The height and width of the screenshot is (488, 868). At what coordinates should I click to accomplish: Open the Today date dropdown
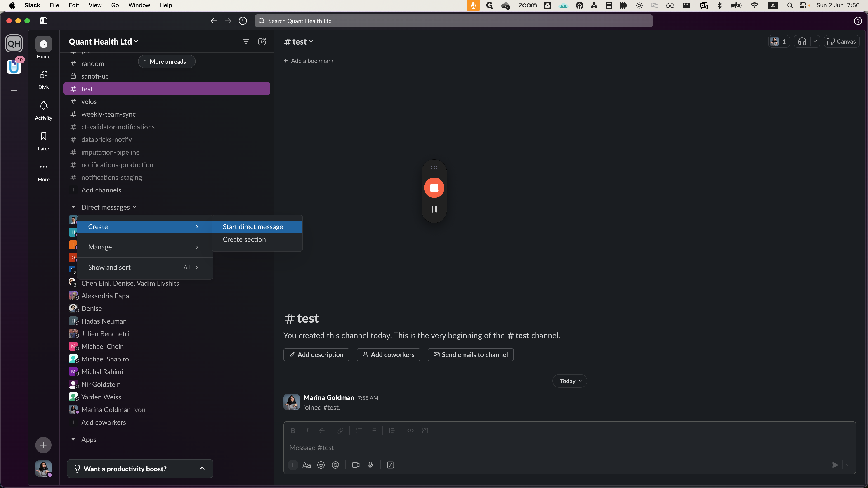tap(570, 381)
